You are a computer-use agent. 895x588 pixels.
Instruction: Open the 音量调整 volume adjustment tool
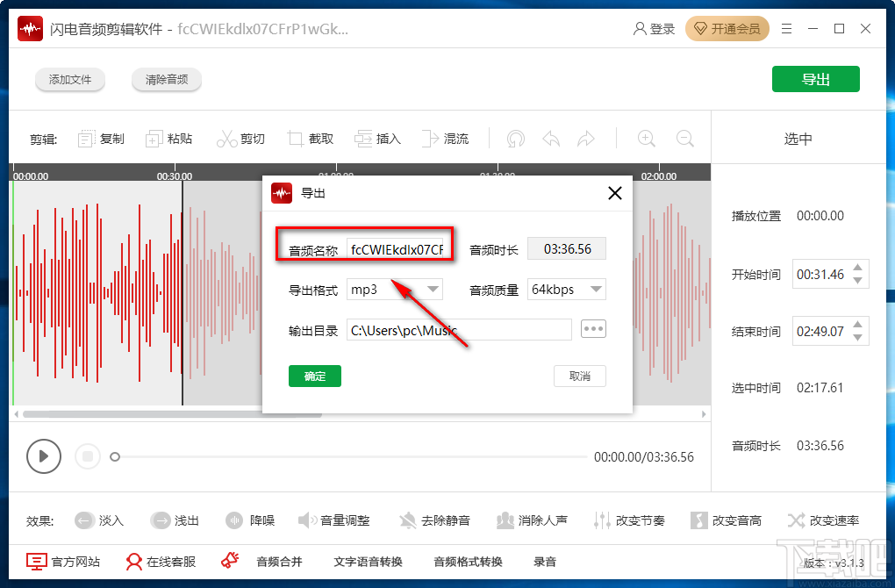point(335,520)
